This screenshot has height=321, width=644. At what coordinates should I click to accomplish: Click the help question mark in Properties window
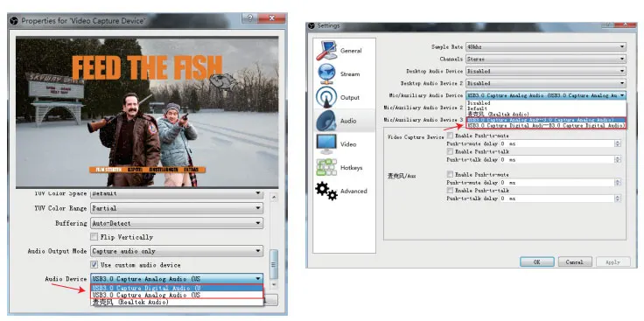click(x=249, y=18)
